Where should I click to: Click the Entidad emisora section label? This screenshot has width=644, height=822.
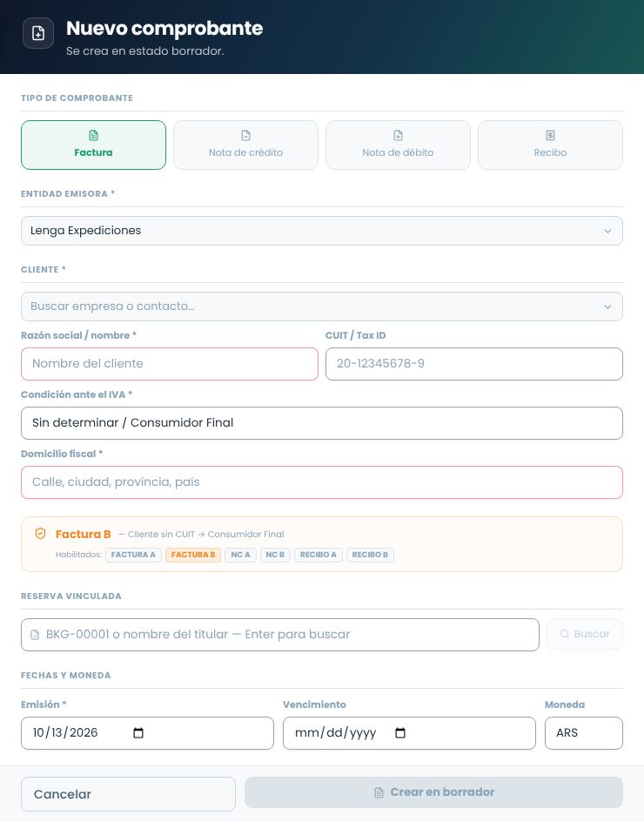click(68, 194)
